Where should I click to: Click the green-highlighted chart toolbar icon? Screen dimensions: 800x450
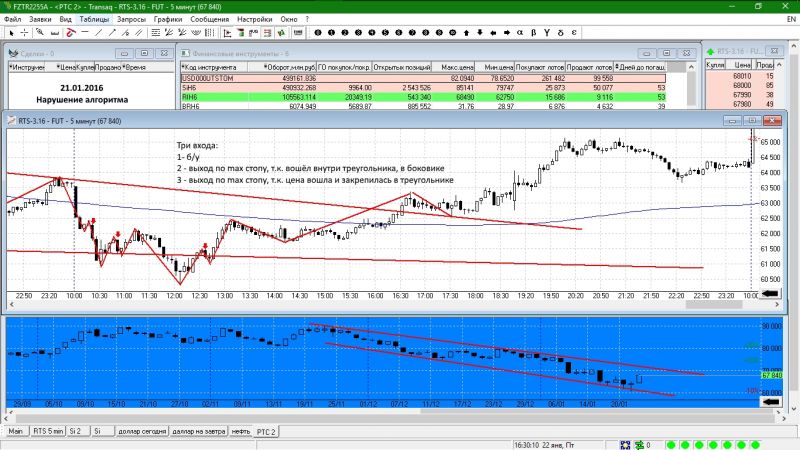(281, 33)
